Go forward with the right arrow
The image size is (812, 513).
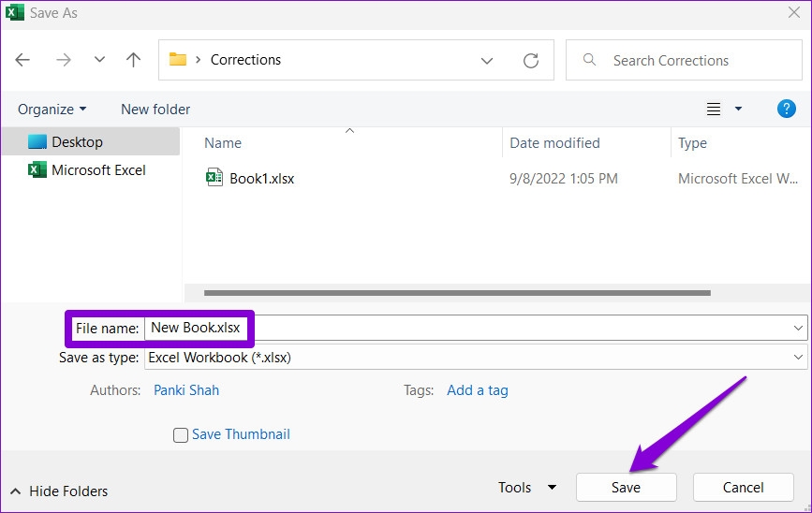pyautogui.click(x=64, y=60)
